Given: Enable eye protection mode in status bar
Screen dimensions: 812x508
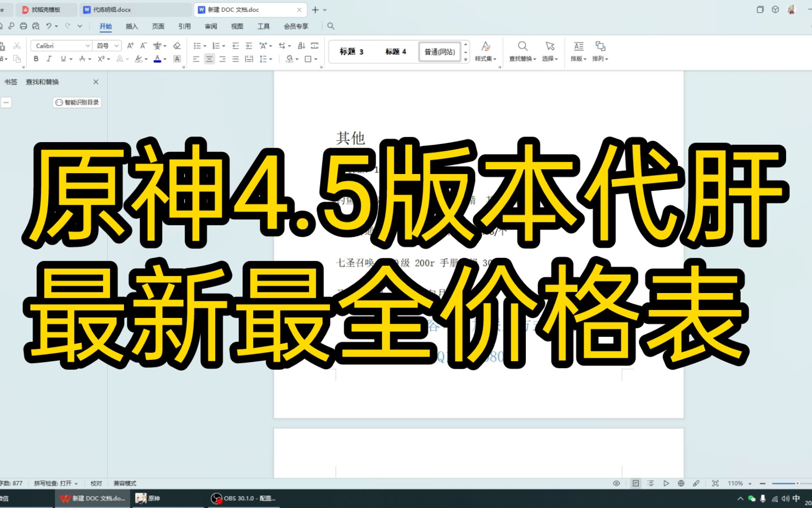Looking at the screenshot, I should click(x=617, y=483).
